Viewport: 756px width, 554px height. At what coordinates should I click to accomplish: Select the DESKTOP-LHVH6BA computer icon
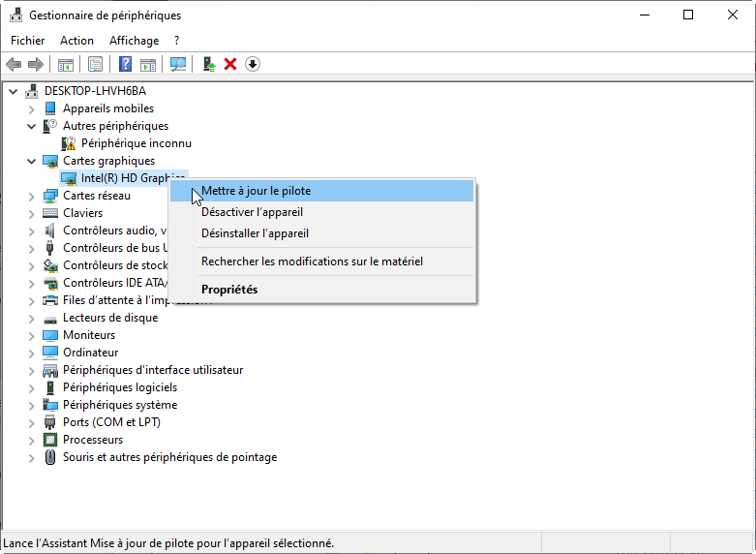tap(32, 91)
